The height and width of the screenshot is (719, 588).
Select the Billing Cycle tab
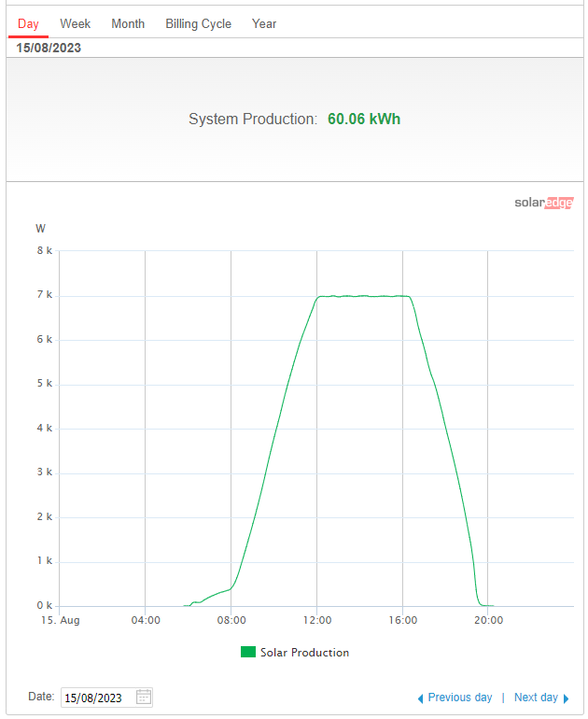point(199,24)
